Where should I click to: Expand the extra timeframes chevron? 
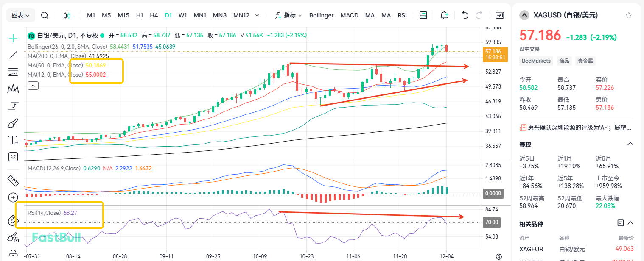point(258,15)
